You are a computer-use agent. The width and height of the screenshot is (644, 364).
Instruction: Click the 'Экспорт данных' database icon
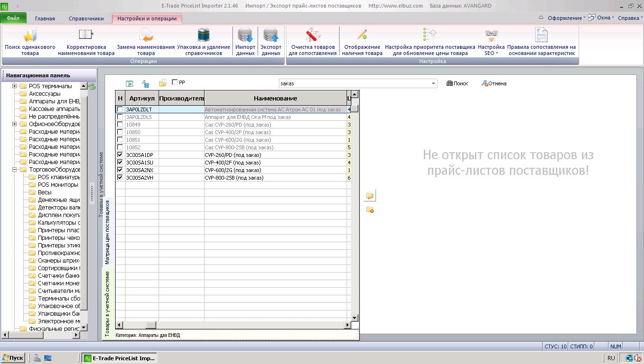(271, 42)
